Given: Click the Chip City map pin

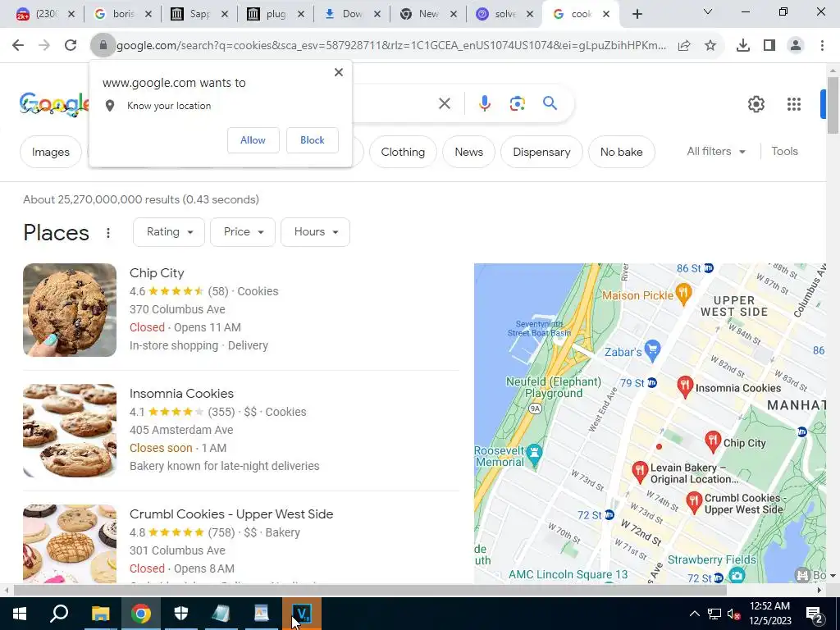Looking at the screenshot, I should coord(713,442).
